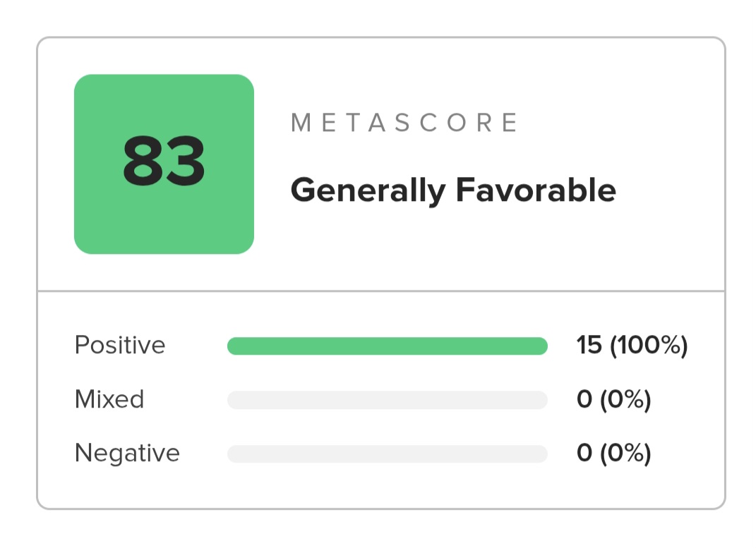Click the digit 8 in the score
756x548 pixels.
coord(143,160)
